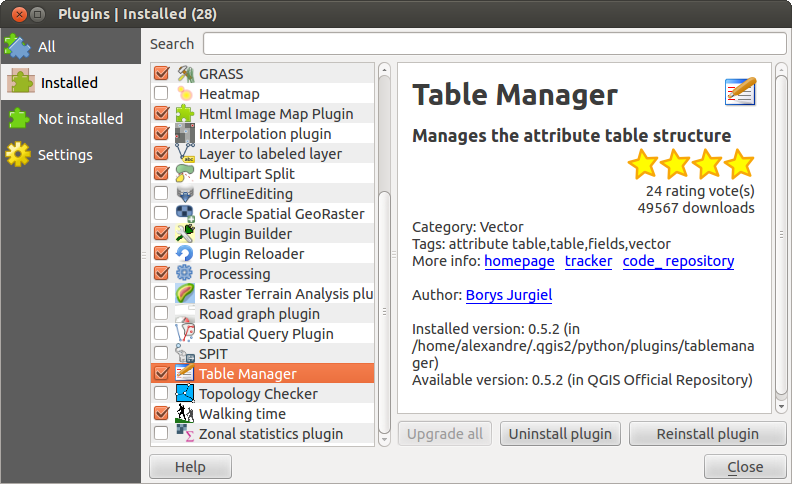Image resolution: width=792 pixels, height=484 pixels.
Task: Click the GRASS plugin icon
Action: 185,74
